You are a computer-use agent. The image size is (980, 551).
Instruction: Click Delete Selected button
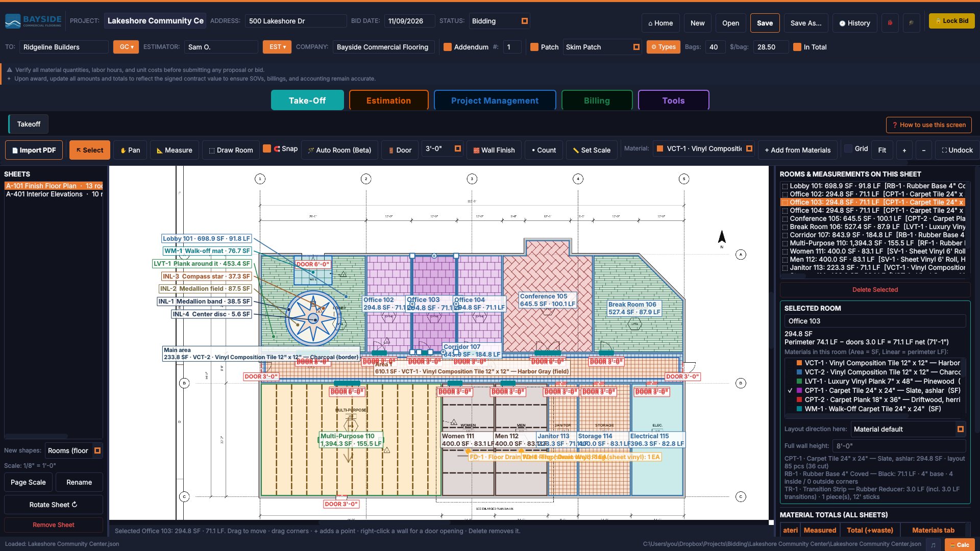coord(875,290)
